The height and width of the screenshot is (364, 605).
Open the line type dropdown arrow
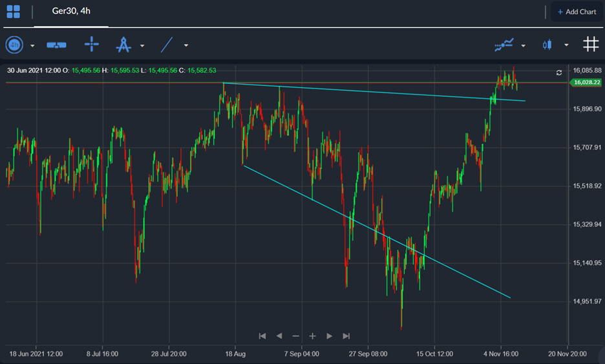tap(186, 45)
